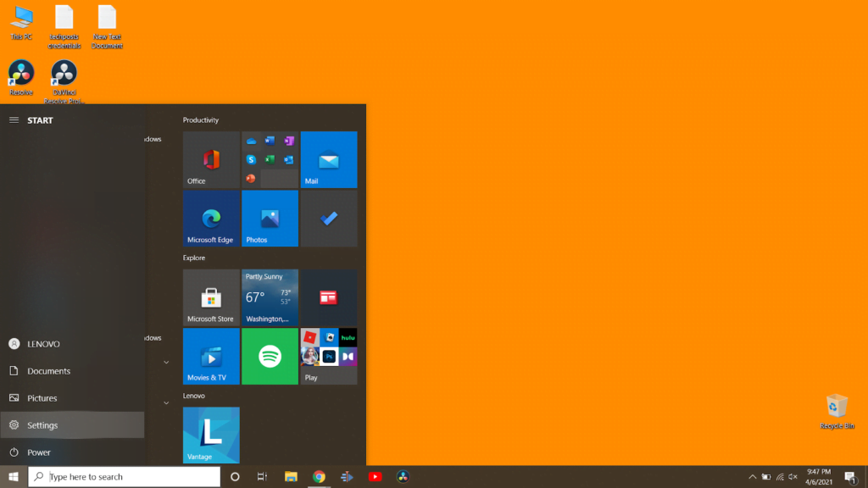This screenshot has width=868, height=488.
Task: Open the Lenovo Vantage tile
Action: click(211, 435)
